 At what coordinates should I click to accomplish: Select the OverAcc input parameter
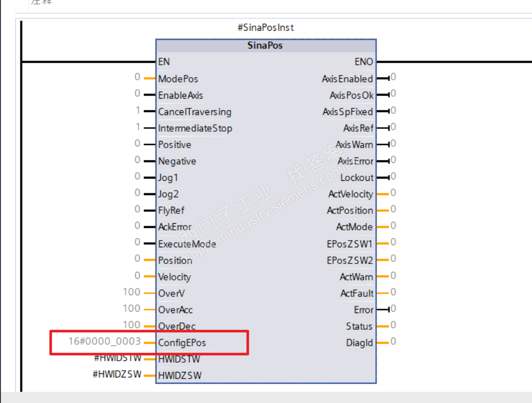176,310
